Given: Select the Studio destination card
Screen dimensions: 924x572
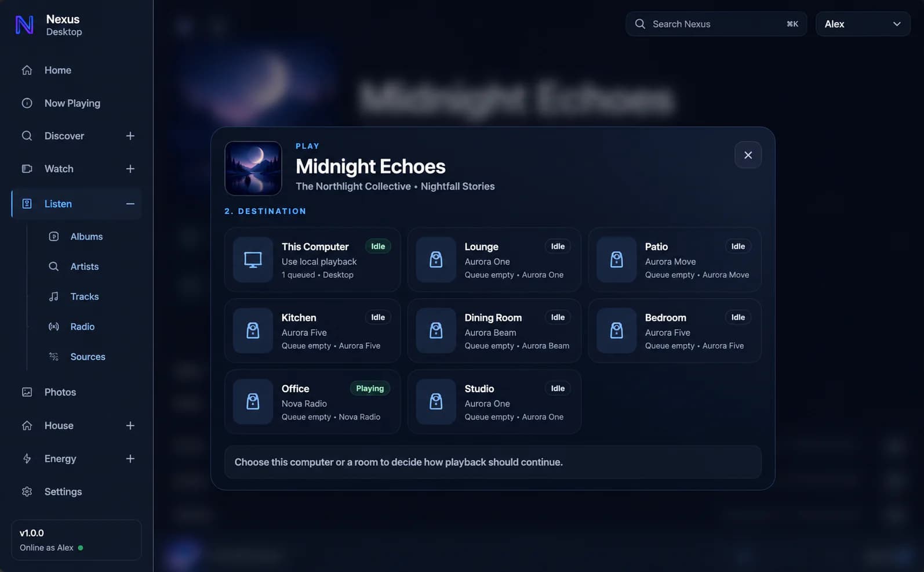Looking at the screenshot, I should [494, 402].
